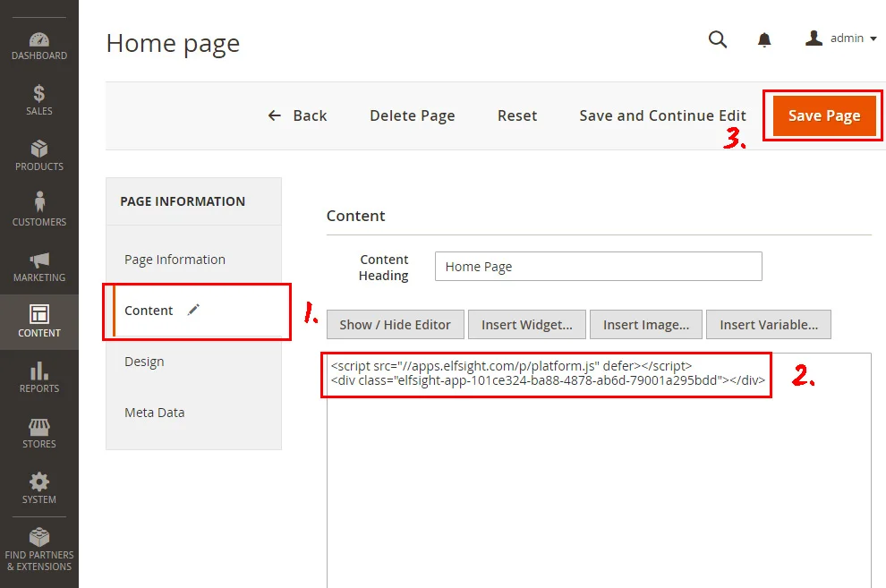The image size is (886, 588).
Task: Switch to the Design tab
Action: 144,362
